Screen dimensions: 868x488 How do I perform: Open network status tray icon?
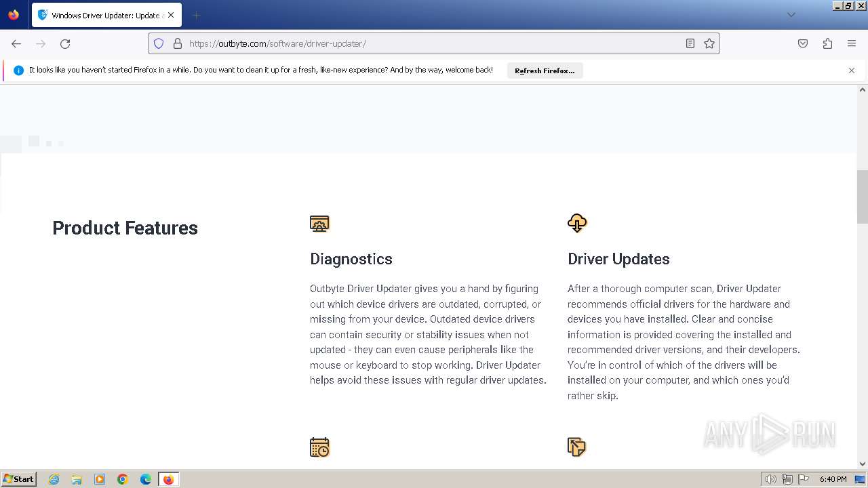pos(787,479)
